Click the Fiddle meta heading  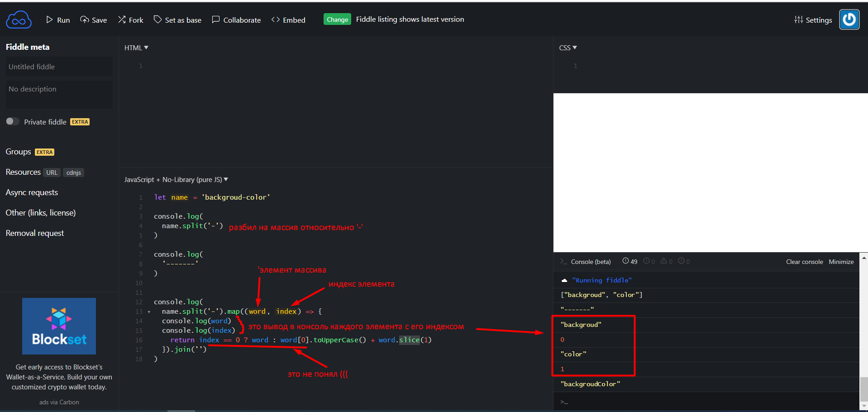pos(28,47)
